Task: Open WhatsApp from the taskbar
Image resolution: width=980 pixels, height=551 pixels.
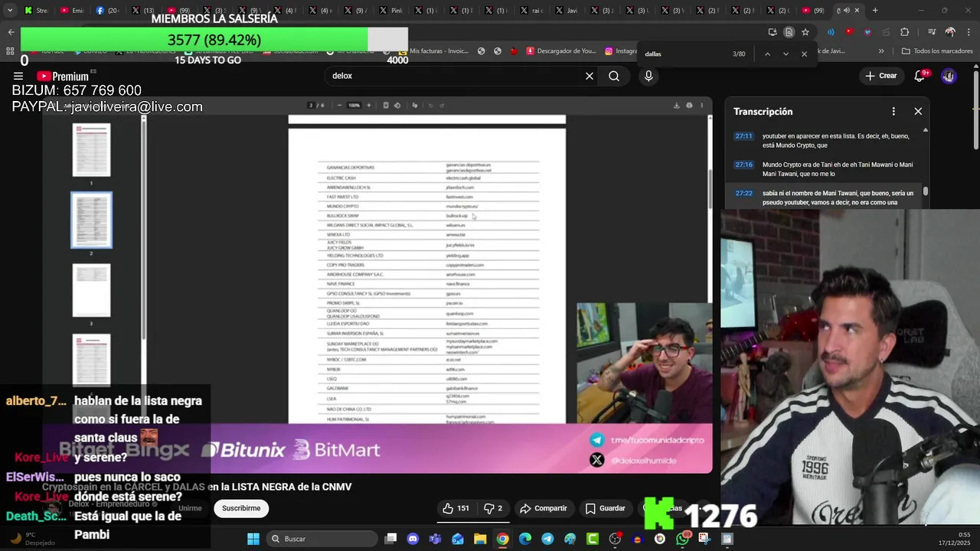Action: point(682,539)
